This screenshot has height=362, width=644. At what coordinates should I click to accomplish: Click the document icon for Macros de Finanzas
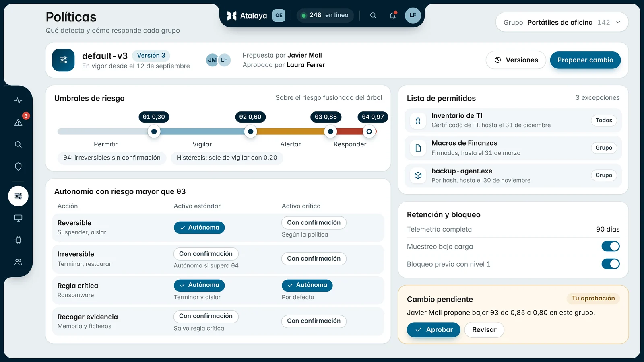click(418, 148)
